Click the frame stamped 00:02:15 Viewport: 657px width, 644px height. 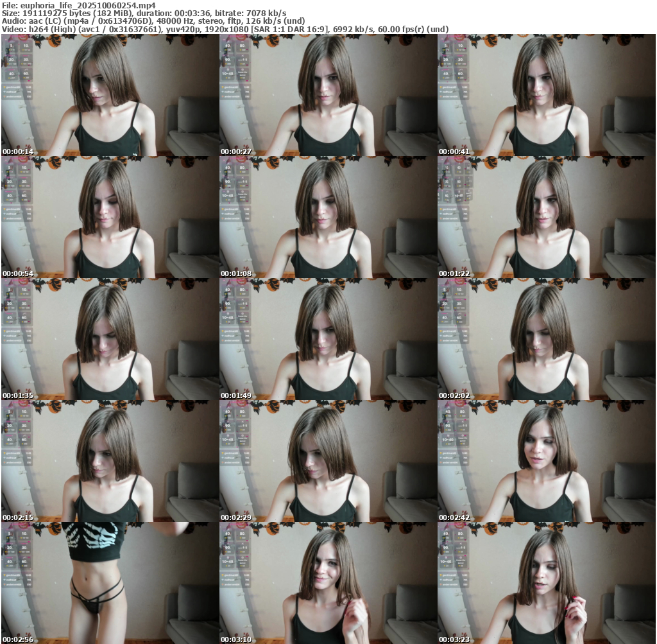[110, 461]
